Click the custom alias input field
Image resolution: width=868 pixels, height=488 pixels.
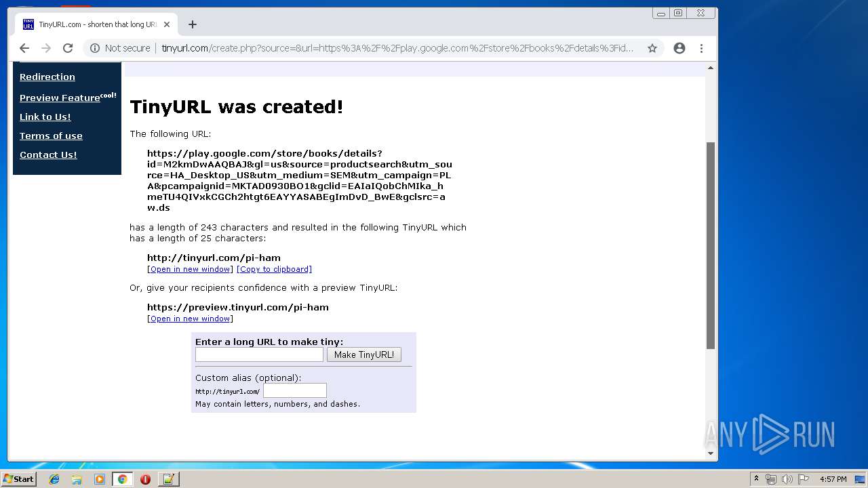click(x=295, y=390)
